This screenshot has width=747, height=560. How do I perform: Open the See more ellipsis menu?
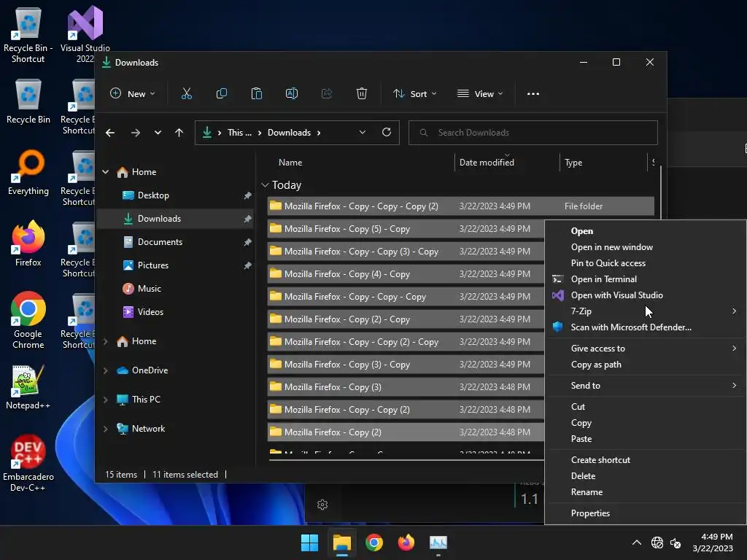pyautogui.click(x=533, y=94)
